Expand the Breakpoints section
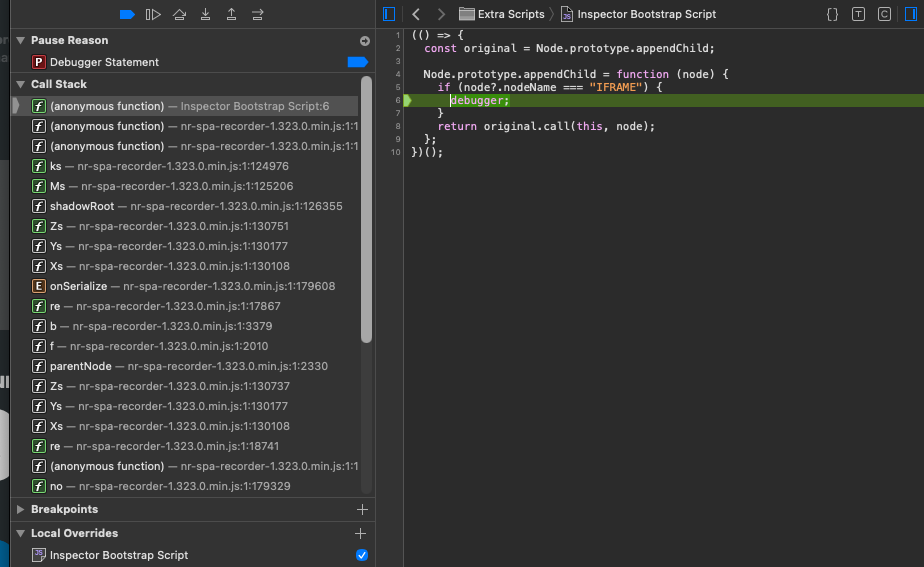 [21, 509]
